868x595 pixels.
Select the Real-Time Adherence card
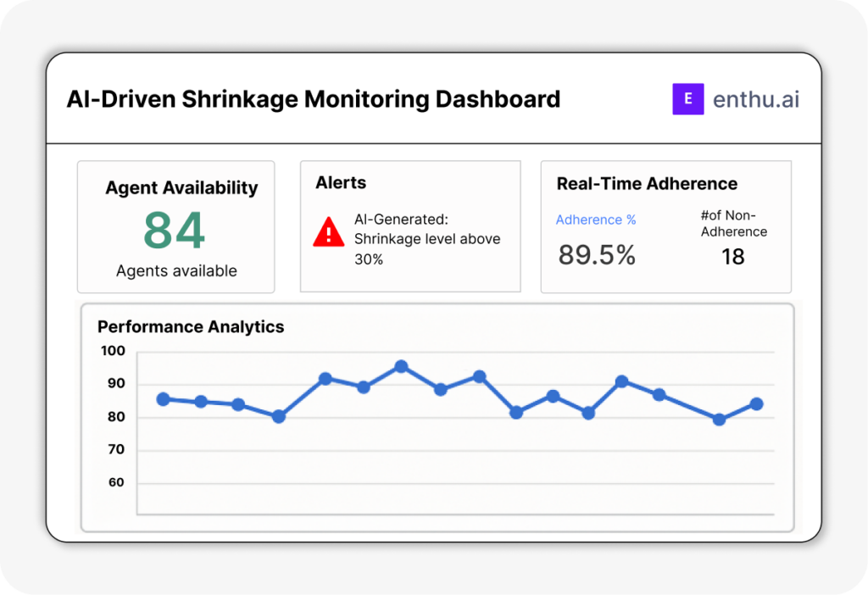point(665,225)
